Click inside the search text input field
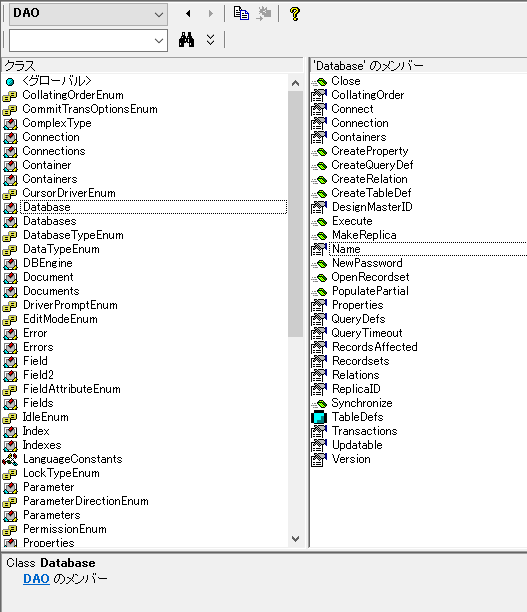The height and width of the screenshot is (612, 527). point(80,40)
